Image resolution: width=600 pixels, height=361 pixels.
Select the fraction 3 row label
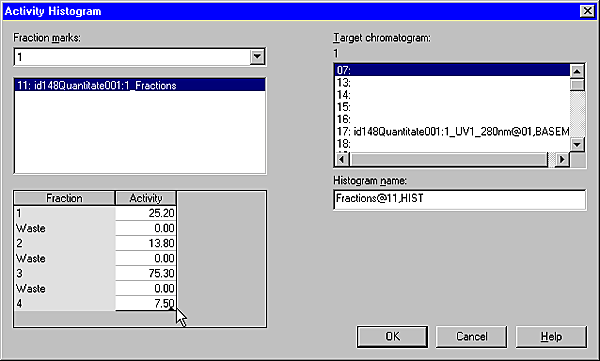point(65,273)
